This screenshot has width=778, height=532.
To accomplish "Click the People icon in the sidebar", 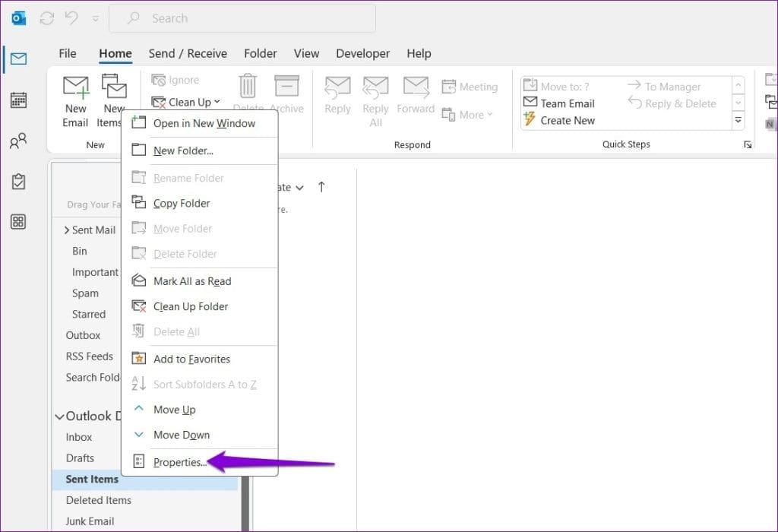I will [18, 141].
